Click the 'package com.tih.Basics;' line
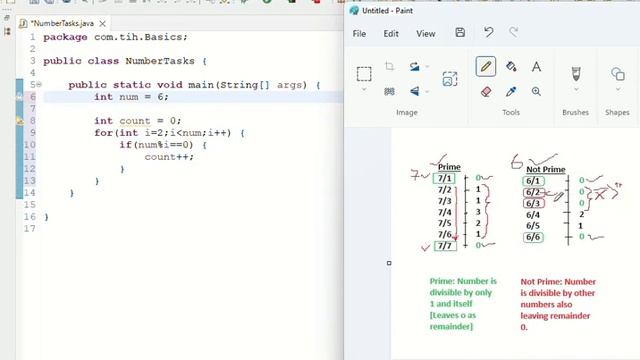Image resolution: width=640 pixels, height=360 pixels. pyautogui.click(x=116, y=37)
